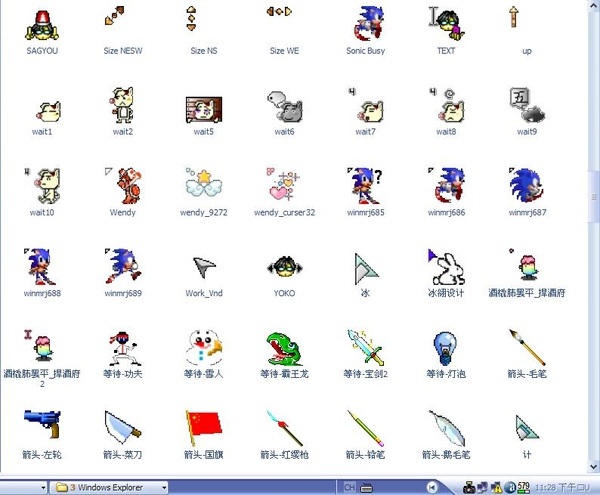The height and width of the screenshot is (495, 600).
Task: Select the 等待-宝剑2 sword cursor
Action: (x=366, y=347)
